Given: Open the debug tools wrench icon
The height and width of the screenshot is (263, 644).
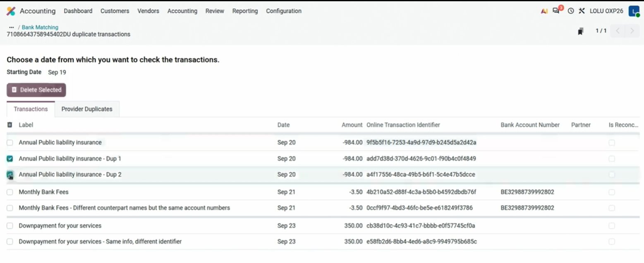Looking at the screenshot, I should tap(582, 11).
